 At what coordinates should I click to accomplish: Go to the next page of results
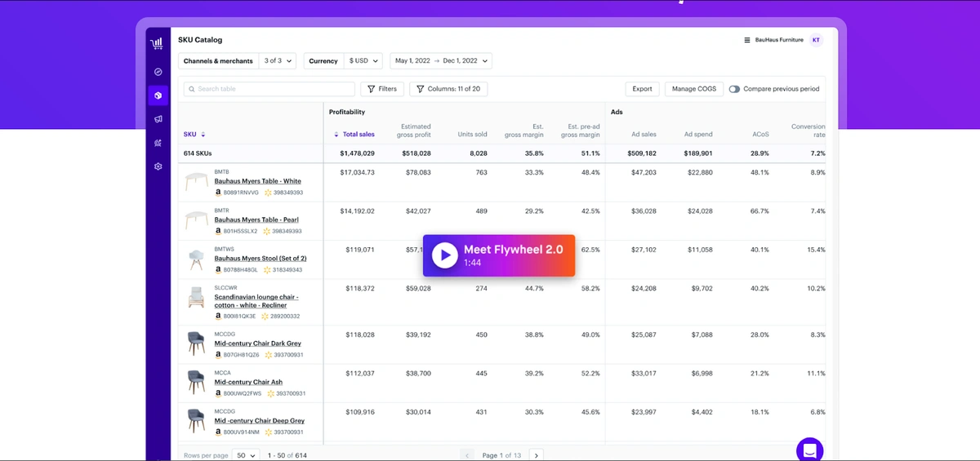pos(537,455)
